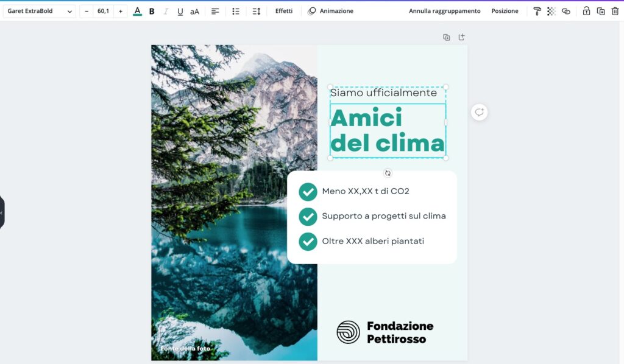Add a link with the chain icon

(x=566, y=12)
